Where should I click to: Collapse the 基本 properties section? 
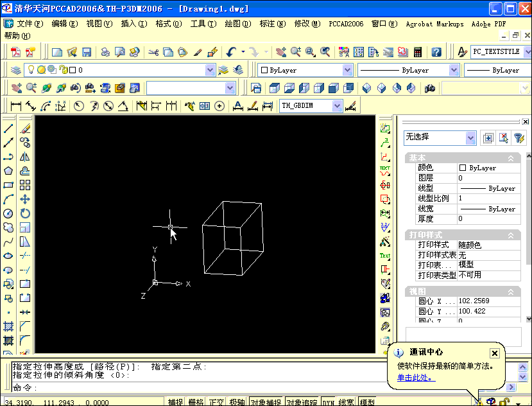pos(511,158)
